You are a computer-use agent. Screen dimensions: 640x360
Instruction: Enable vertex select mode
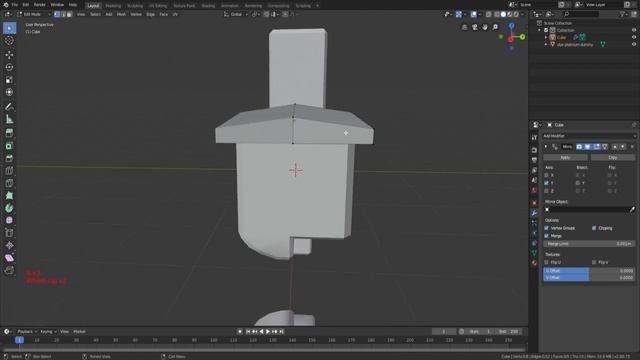pyautogui.click(x=57, y=14)
